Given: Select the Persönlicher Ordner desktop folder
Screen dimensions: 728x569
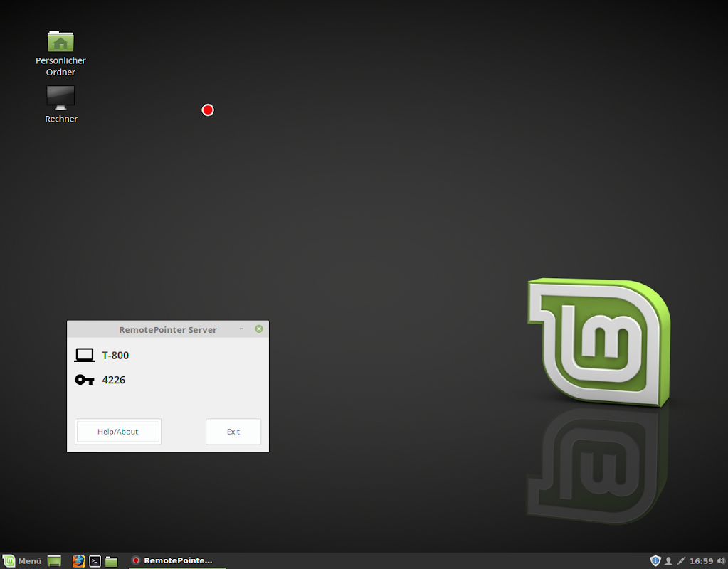Looking at the screenshot, I should tap(60, 53).
